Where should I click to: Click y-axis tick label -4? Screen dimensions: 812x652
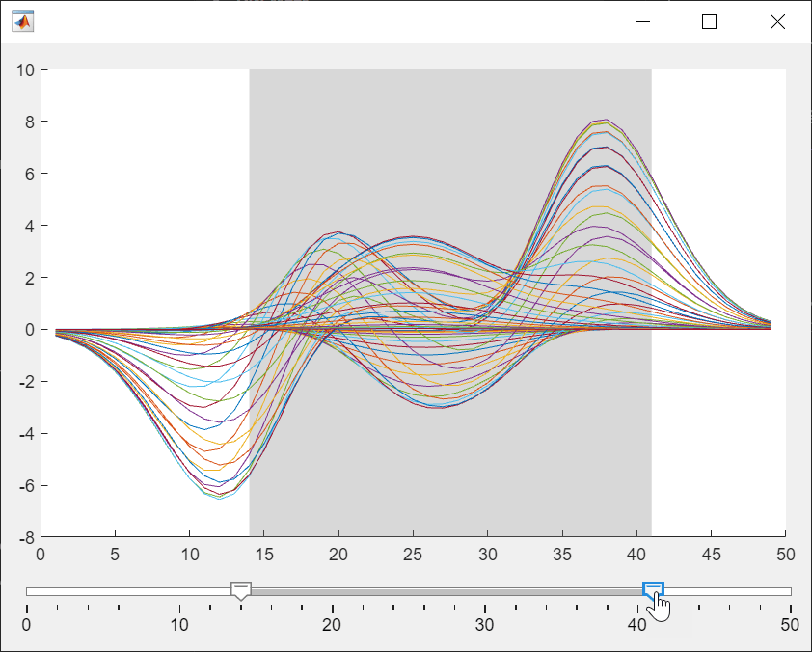click(x=26, y=434)
